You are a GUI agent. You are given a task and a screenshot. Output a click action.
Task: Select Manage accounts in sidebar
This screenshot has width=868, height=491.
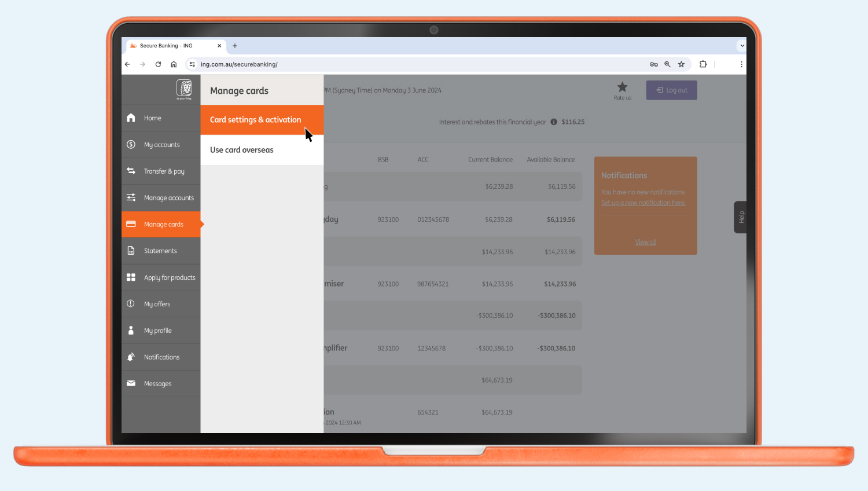click(168, 198)
